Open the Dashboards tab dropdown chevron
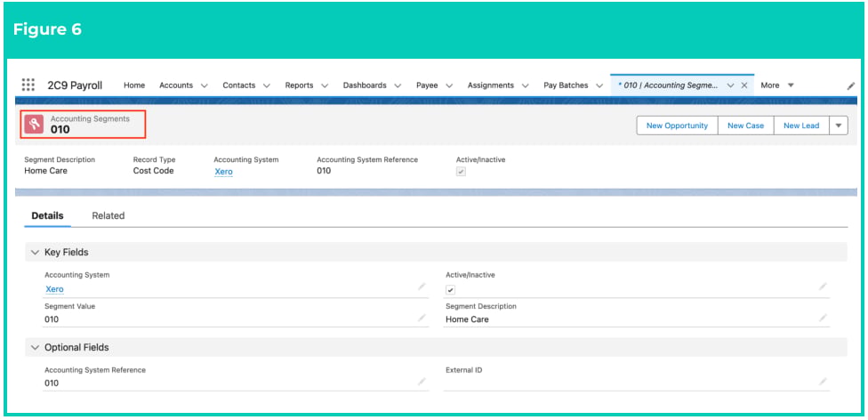The width and height of the screenshot is (868, 420). 398,86
